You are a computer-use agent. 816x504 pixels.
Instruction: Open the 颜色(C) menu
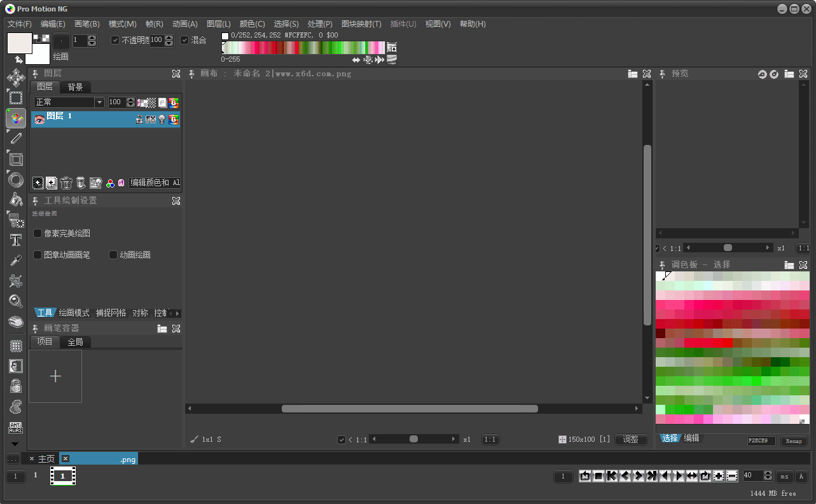252,24
